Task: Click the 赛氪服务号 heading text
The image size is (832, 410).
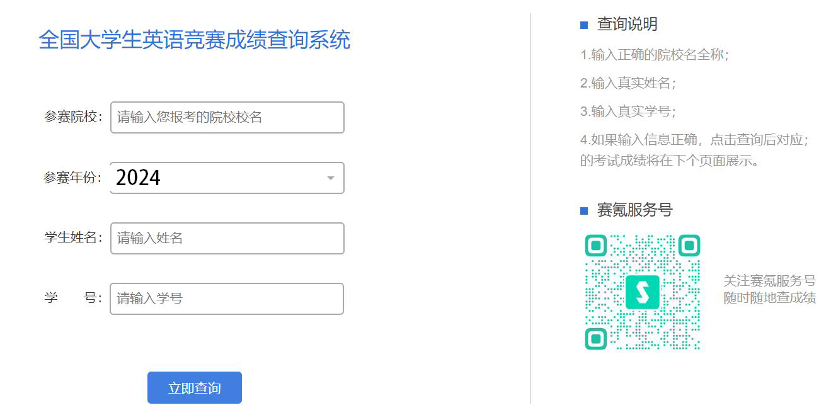Action: [x=635, y=210]
